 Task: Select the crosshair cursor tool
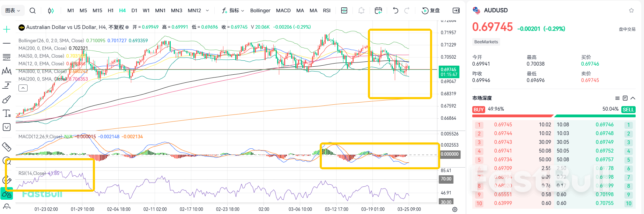click(x=7, y=29)
